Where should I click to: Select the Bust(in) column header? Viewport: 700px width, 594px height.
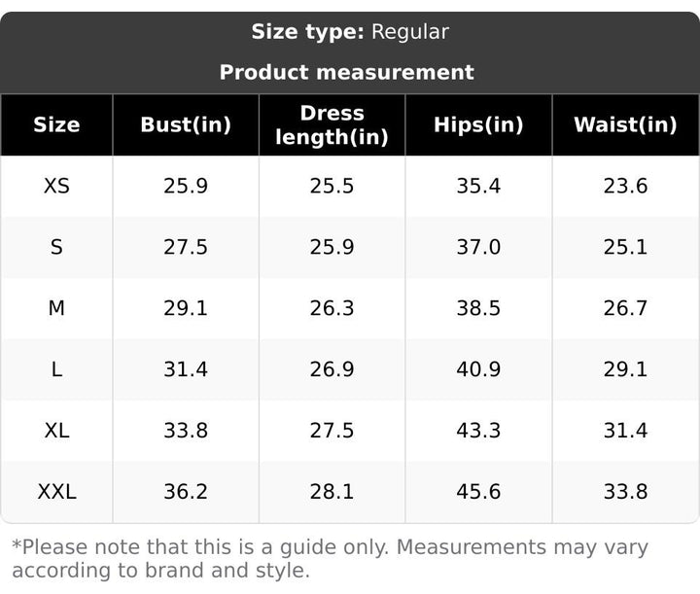[x=186, y=124]
